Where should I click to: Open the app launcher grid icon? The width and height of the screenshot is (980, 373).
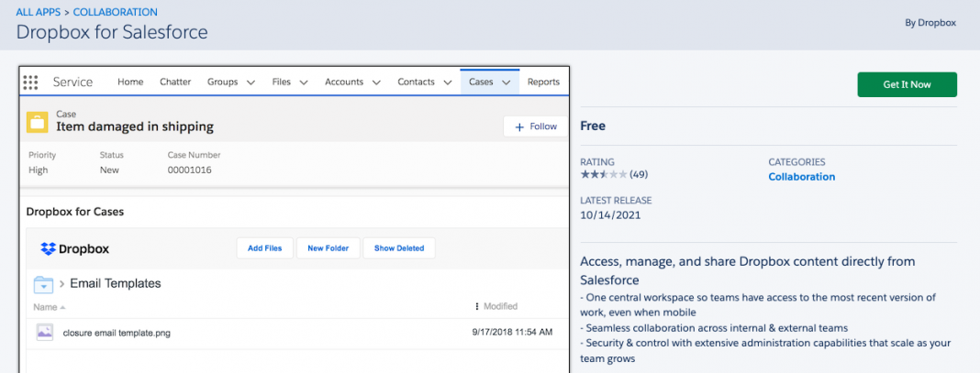coord(30,82)
